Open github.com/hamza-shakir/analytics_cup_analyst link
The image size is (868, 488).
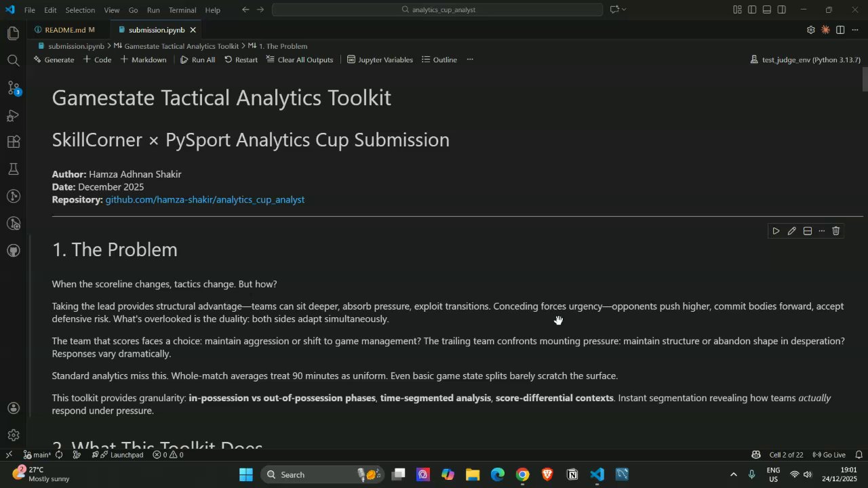coord(205,200)
